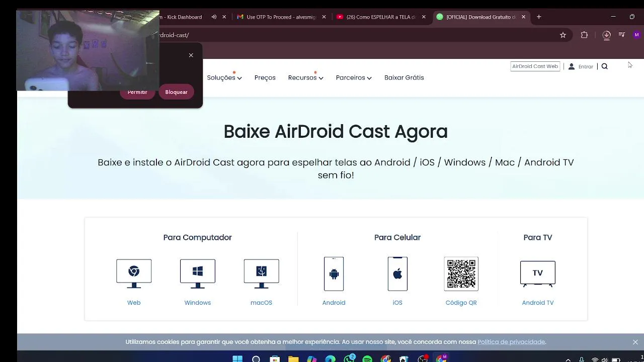Viewport: 644px width, 362px height.
Task: Expand the Recursos menu
Action: (305, 77)
